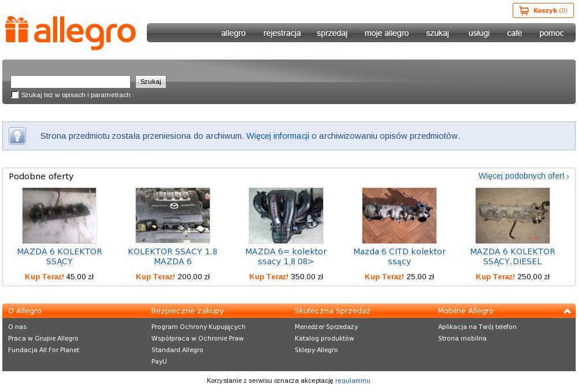Open the pomoc navigation item
Viewport: 578px width, 392px height.
click(x=551, y=33)
